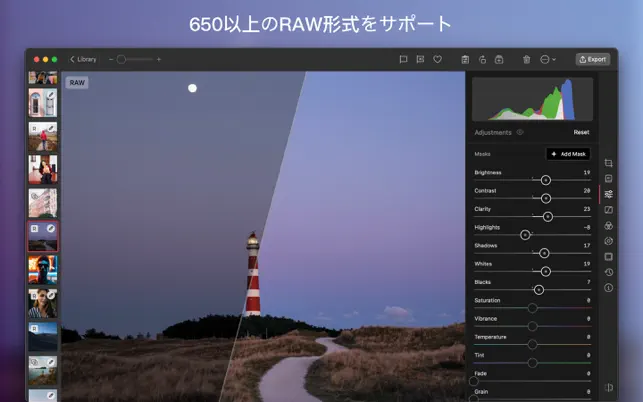Click the Adjustments panel title
This screenshot has height=402, width=643.
point(493,132)
